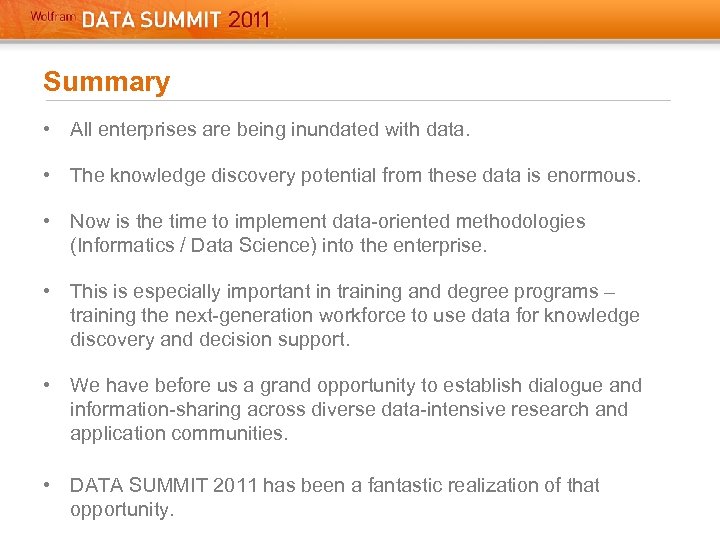Click the divider line below Summary

[357, 100]
